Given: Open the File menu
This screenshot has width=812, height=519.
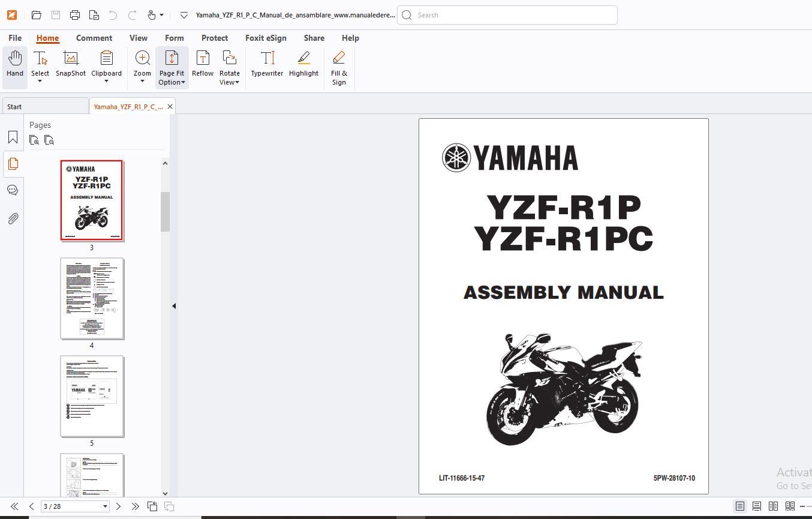Looking at the screenshot, I should [15, 38].
